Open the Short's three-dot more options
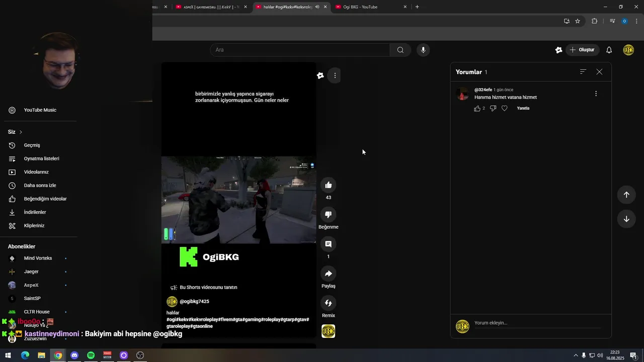 (335, 75)
